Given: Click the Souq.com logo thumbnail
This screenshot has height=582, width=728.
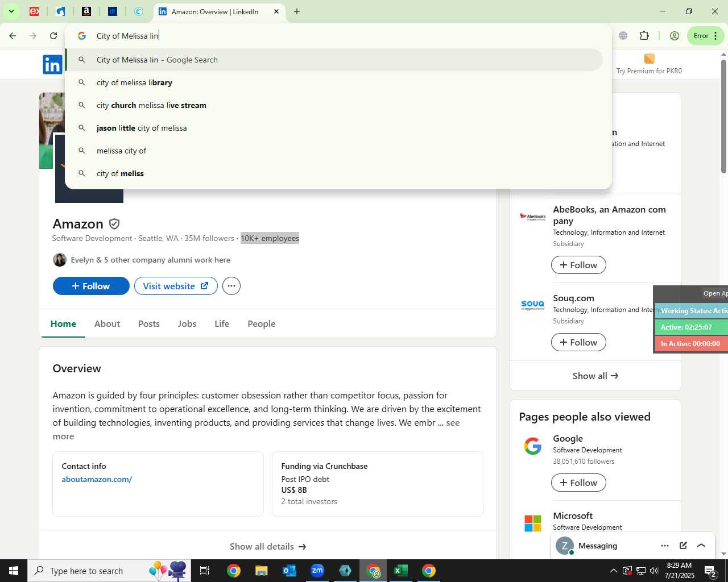Looking at the screenshot, I should [x=533, y=305].
